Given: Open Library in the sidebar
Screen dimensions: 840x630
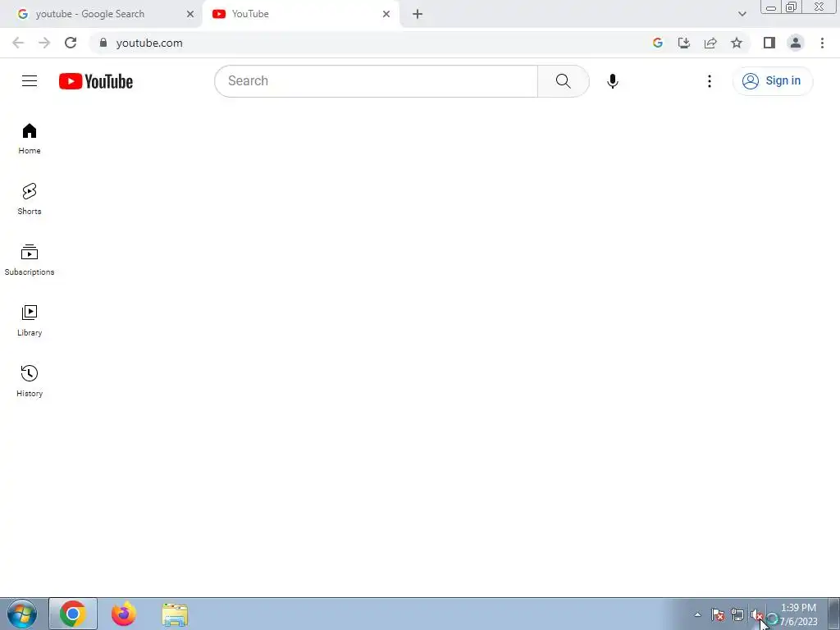Looking at the screenshot, I should [30, 321].
